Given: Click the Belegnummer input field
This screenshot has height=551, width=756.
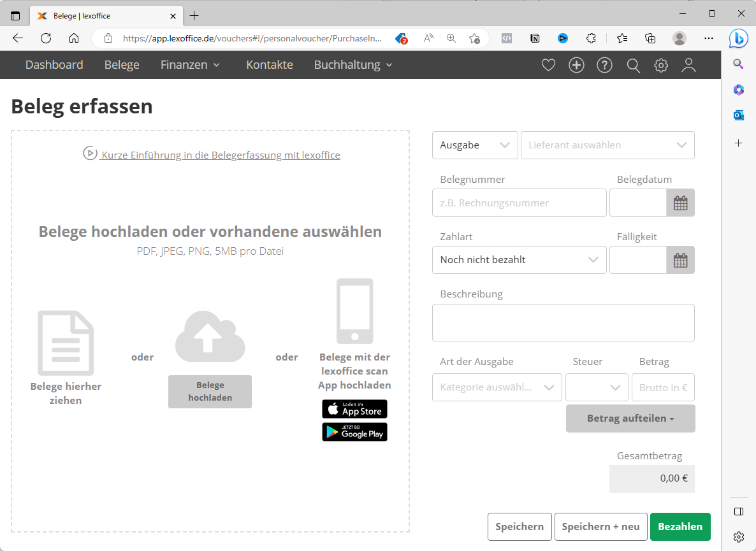Looking at the screenshot, I should coord(519,203).
